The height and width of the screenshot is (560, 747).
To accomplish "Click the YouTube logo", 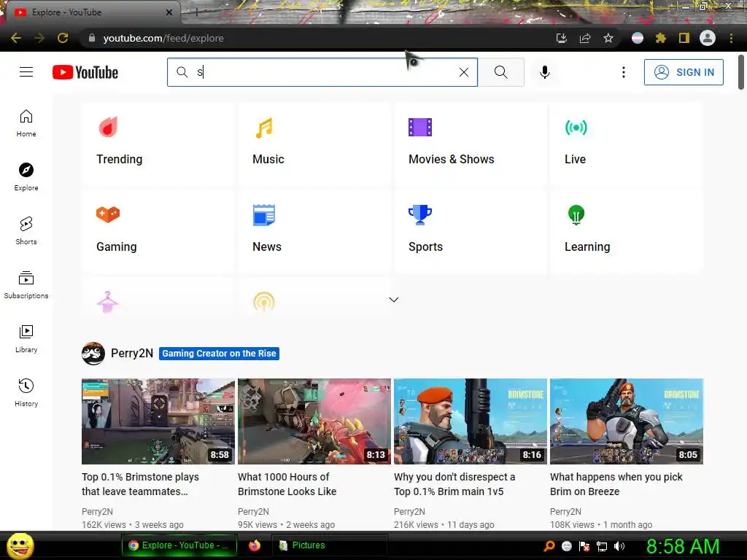I will point(85,72).
